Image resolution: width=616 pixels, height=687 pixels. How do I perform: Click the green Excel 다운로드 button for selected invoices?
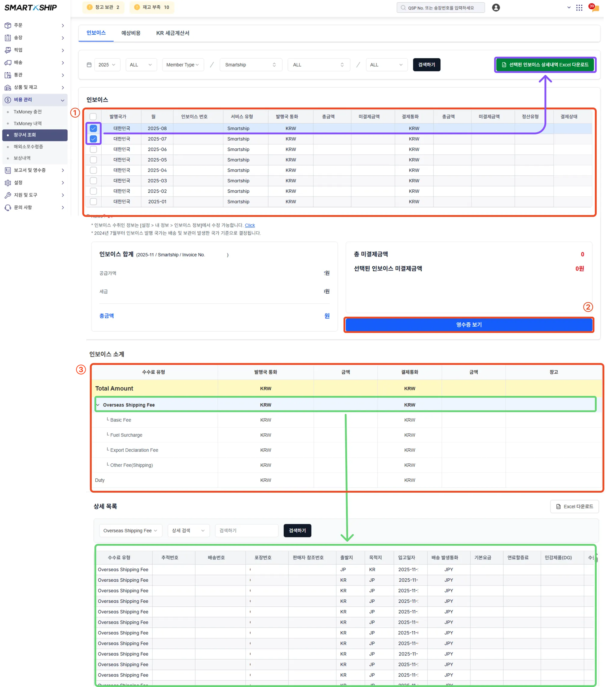[545, 65]
